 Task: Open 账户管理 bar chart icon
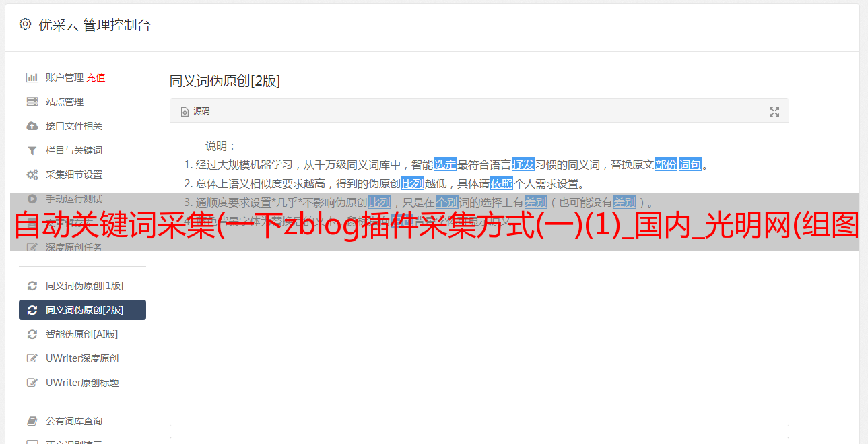pyautogui.click(x=32, y=77)
